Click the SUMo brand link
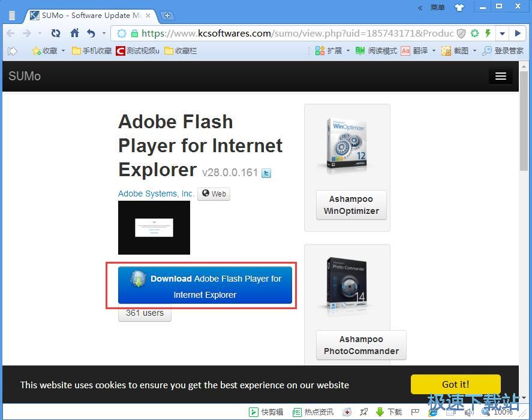 click(x=25, y=76)
